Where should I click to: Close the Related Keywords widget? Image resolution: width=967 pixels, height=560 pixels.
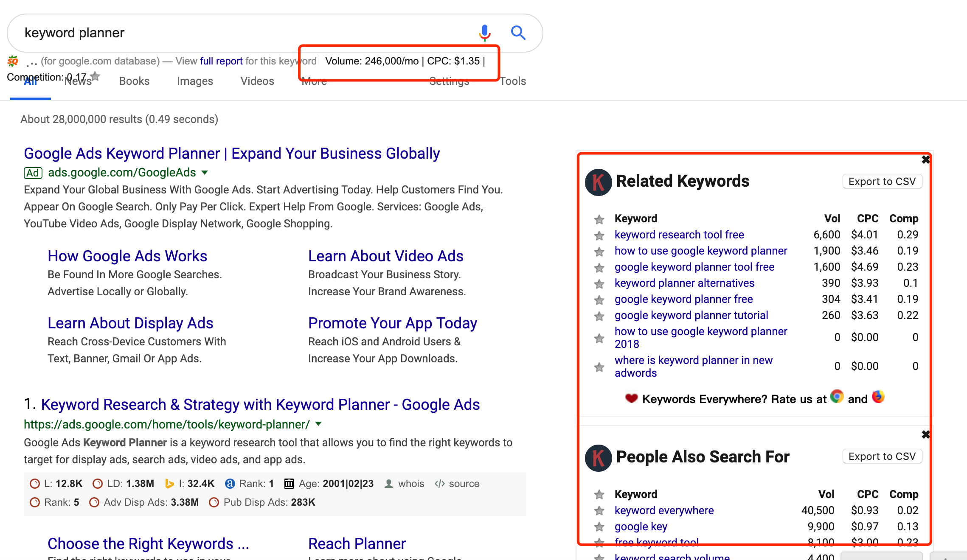[925, 160]
